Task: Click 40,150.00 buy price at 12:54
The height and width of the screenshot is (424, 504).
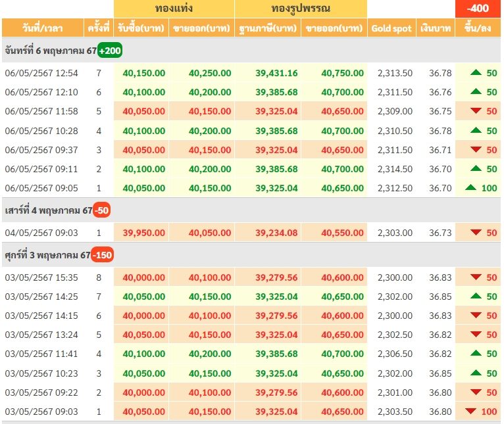Action: pos(144,73)
